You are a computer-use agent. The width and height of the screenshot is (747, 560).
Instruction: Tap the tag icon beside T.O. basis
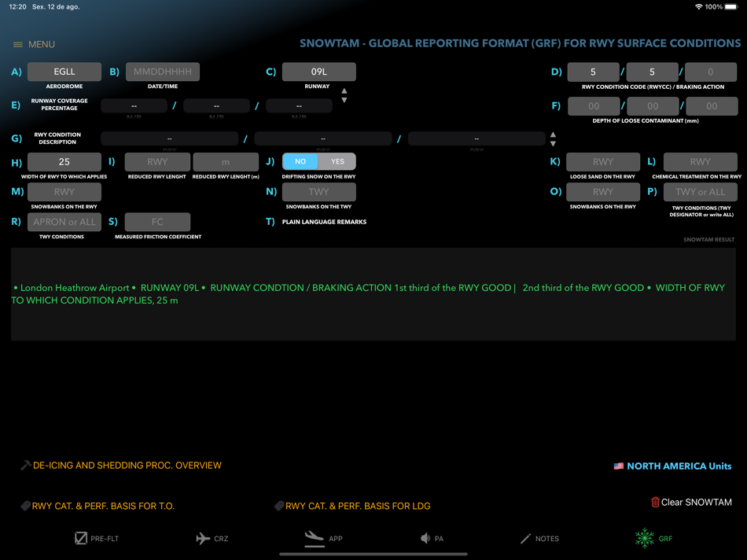point(26,506)
